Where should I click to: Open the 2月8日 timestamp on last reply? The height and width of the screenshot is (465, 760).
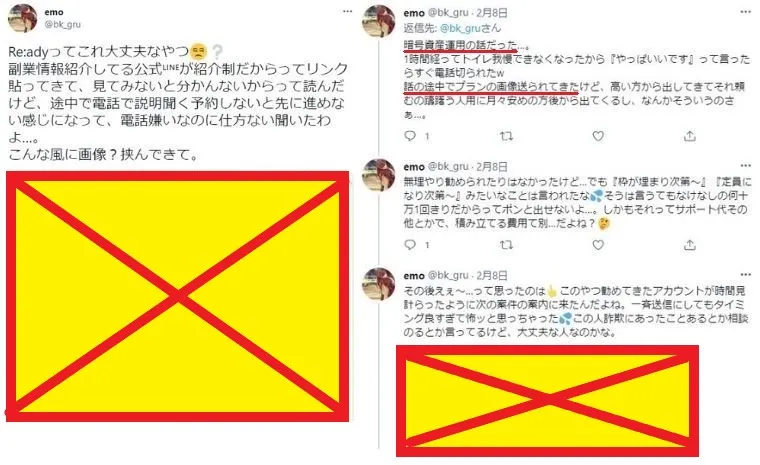[492, 275]
